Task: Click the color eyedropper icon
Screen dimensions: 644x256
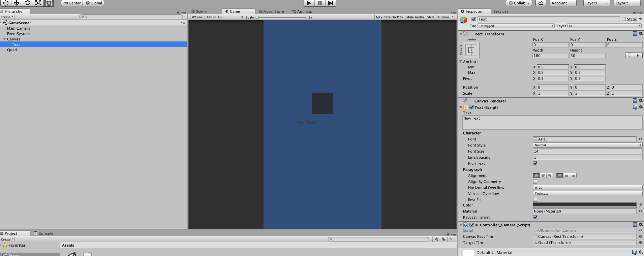Action: pyautogui.click(x=640, y=205)
